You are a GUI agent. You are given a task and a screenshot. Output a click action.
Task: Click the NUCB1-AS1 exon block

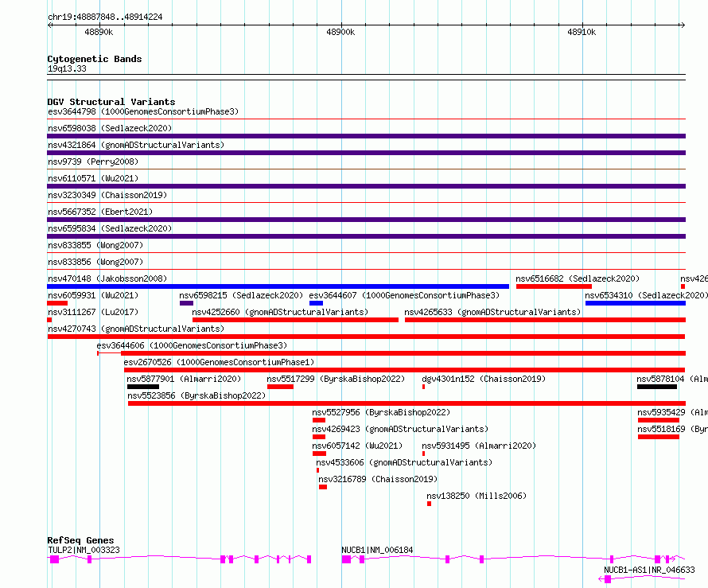tap(608, 579)
